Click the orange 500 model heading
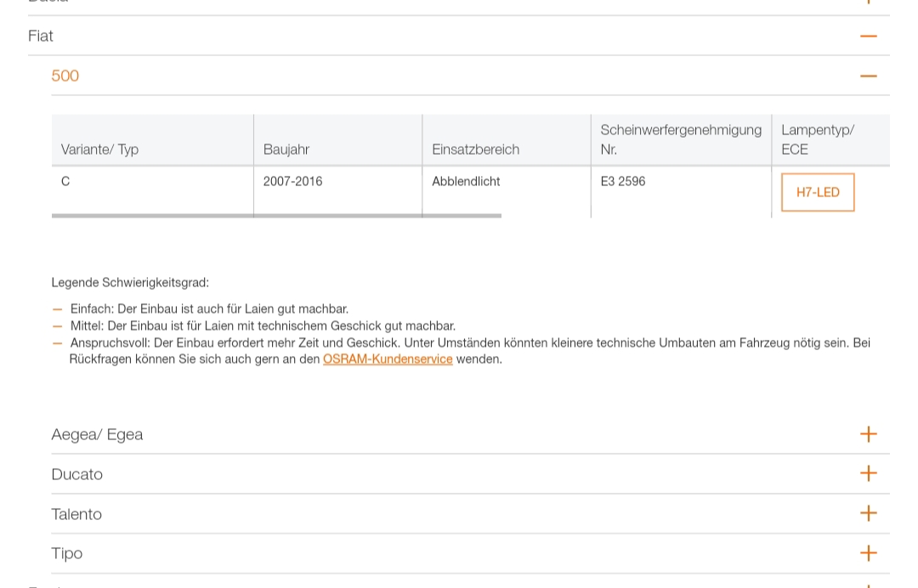The height and width of the screenshot is (588, 918). [65, 76]
